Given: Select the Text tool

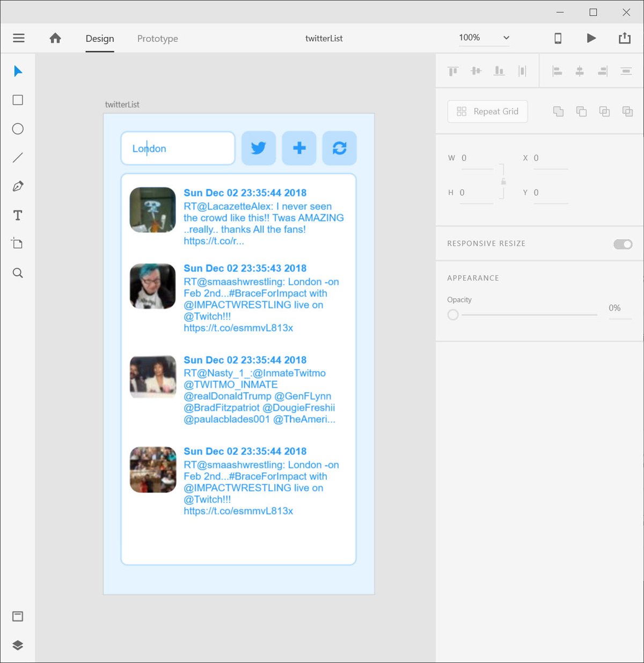Looking at the screenshot, I should point(18,215).
